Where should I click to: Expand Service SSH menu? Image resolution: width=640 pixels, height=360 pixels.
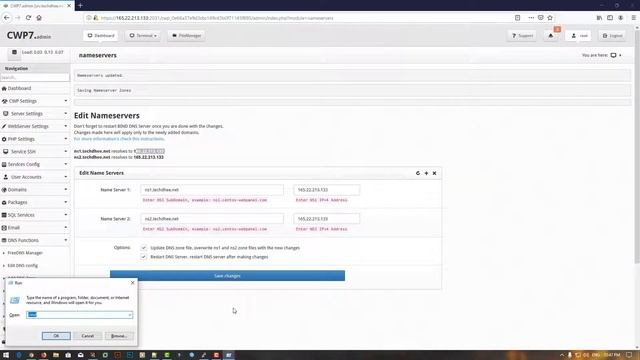[35, 151]
